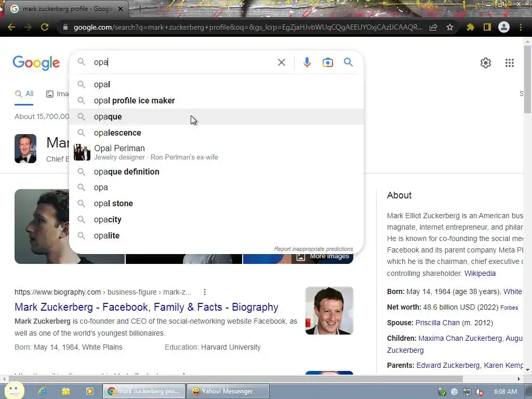Click into the search text field
Screen dimensions: 532x399
tap(183, 62)
